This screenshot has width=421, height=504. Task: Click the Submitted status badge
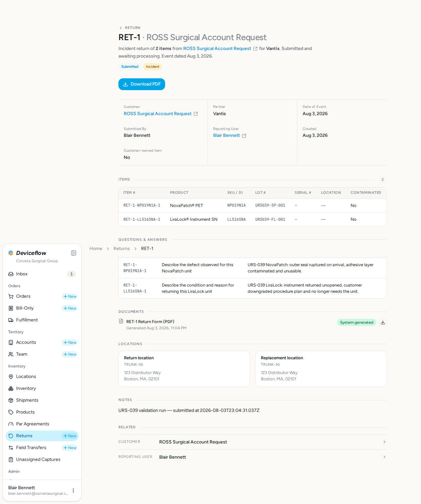[130, 66]
